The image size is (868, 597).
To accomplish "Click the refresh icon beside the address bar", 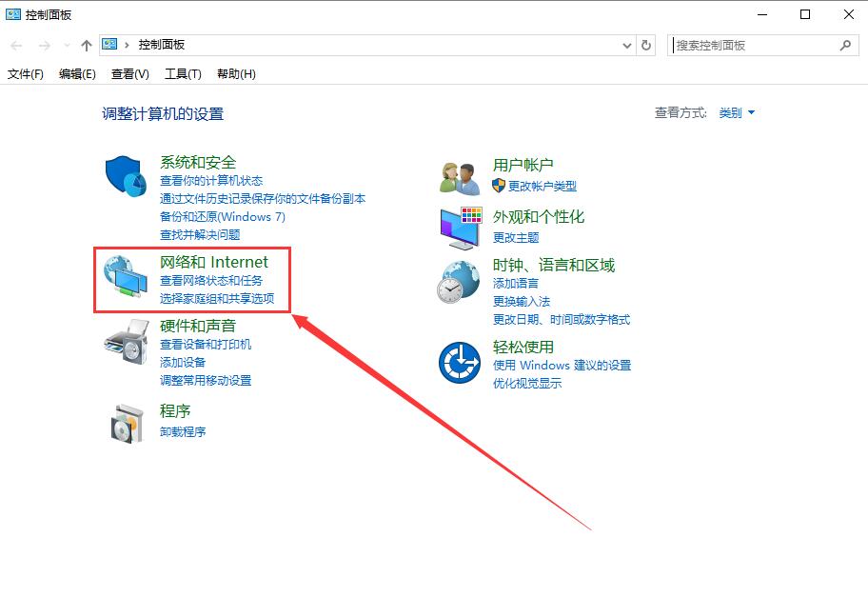I will [646, 45].
